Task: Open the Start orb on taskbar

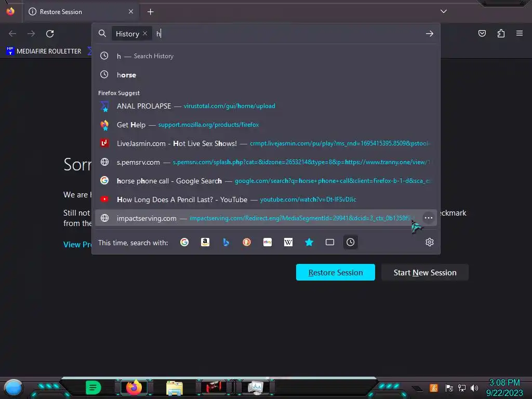Action: [13, 388]
